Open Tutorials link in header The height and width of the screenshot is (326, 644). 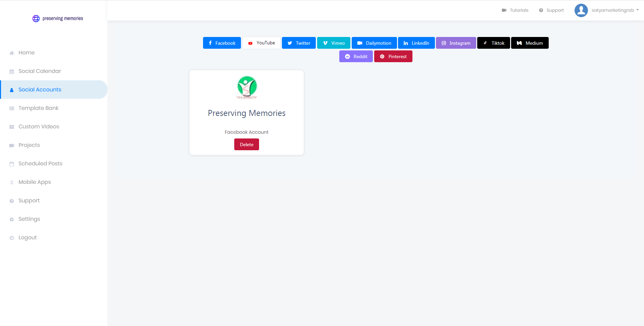[515, 10]
